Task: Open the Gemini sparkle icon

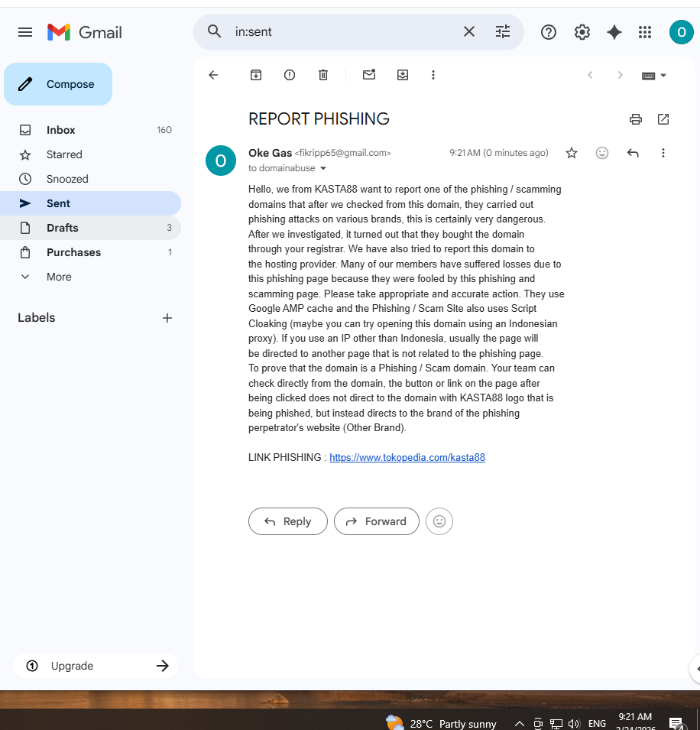Action: pyautogui.click(x=614, y=32)
